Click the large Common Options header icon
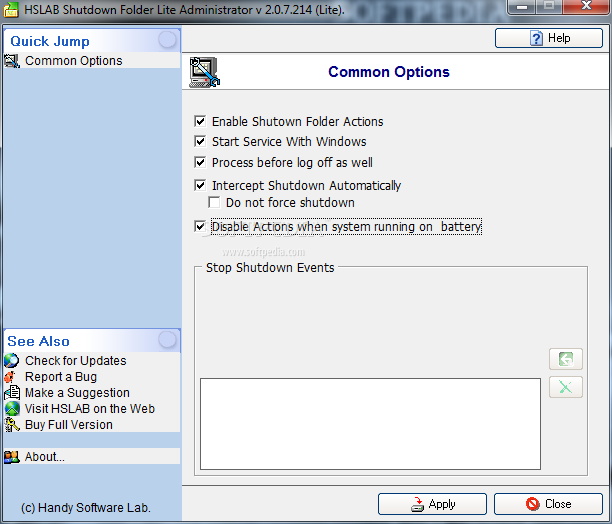612x524 pixels. tap(205, 72)
